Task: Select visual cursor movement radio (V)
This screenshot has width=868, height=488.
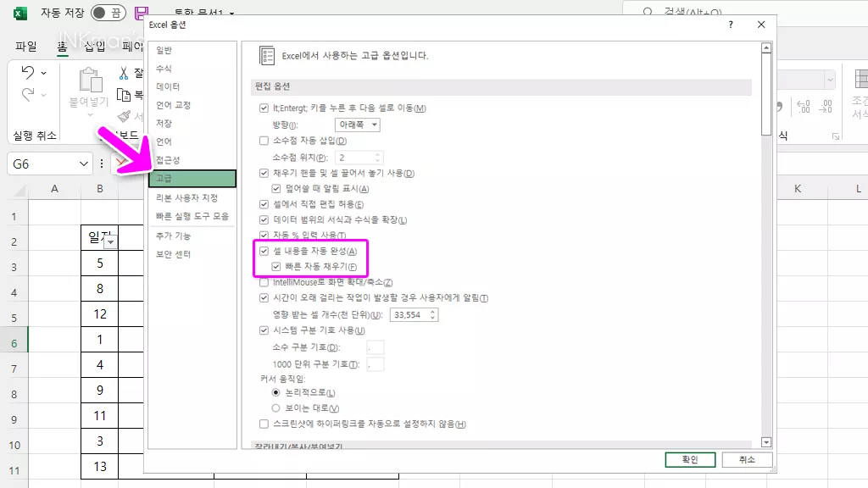Action: tap(275, 408)
